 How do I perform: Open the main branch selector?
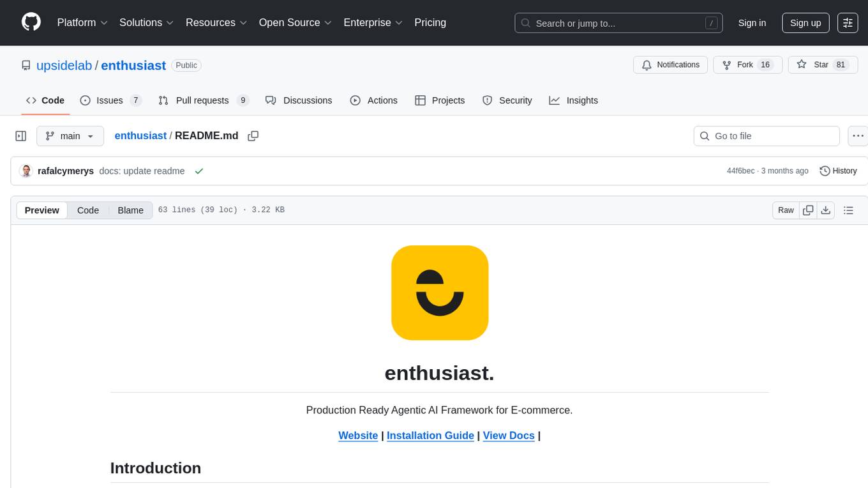pos(70,136)
